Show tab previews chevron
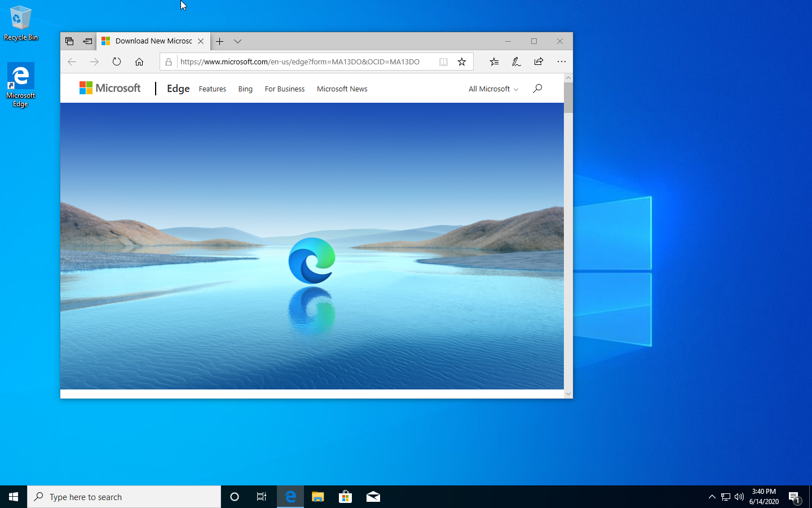This screenshot has height=508, width=812. coord(238,41)
